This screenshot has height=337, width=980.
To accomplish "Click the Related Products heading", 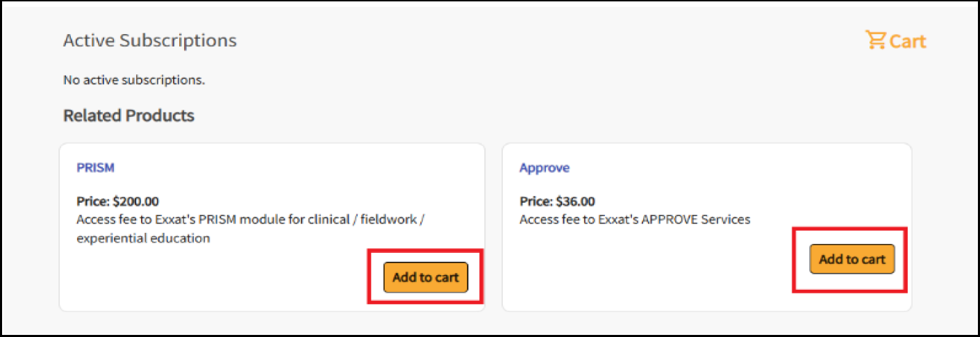I will pos(128,115).
